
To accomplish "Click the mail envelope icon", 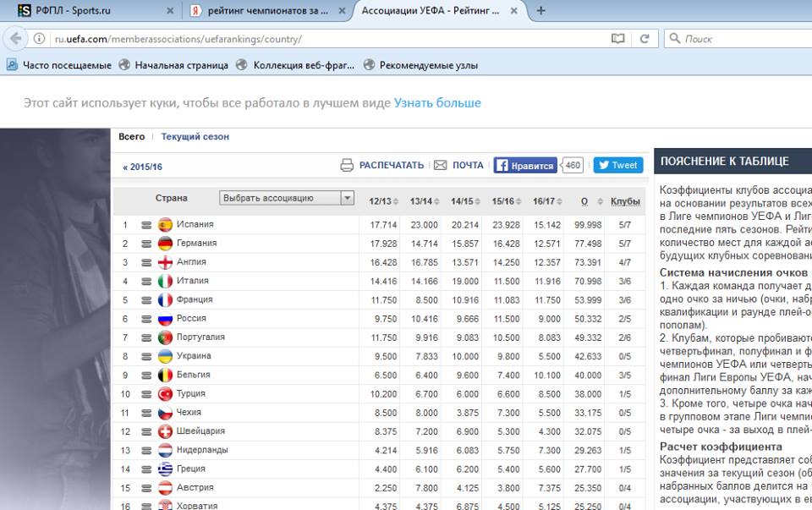I will click(x=440, y=165).
